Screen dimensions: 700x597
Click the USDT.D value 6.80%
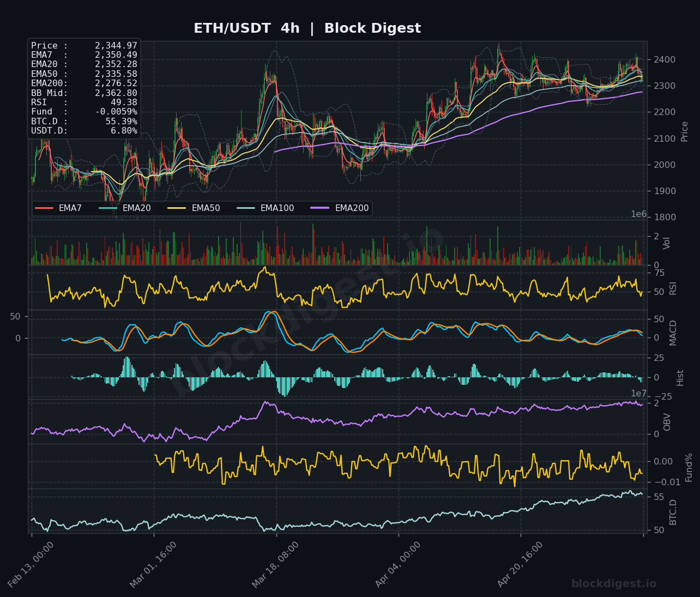tap(124, 131)
